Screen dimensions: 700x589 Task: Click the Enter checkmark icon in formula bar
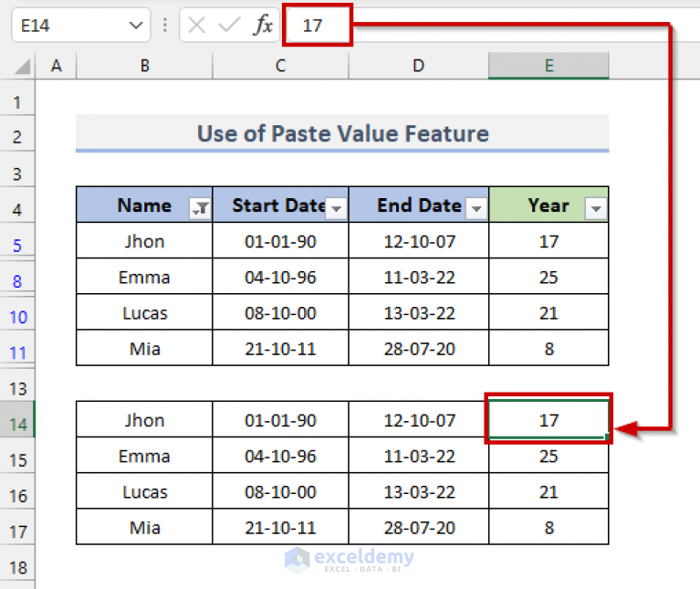(229, 26)
